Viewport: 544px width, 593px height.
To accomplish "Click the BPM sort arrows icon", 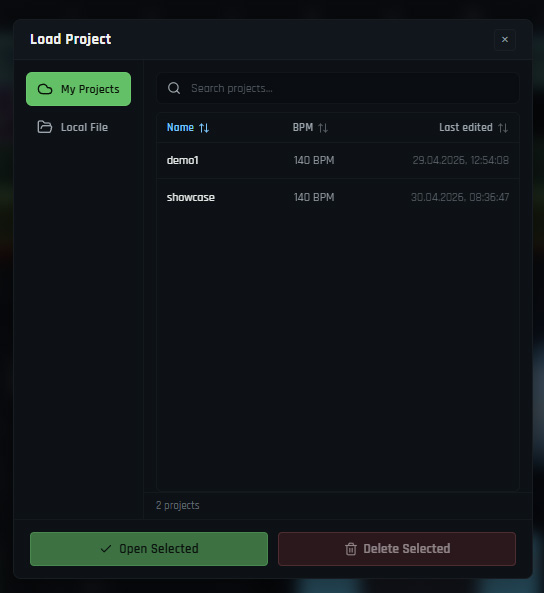I will click(x=323, y=128).
